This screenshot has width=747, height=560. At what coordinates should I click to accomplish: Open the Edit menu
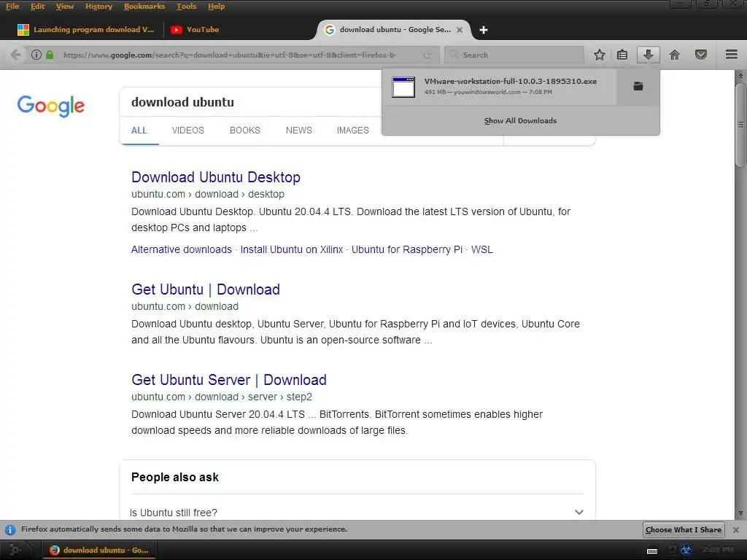tap(38, 6)
